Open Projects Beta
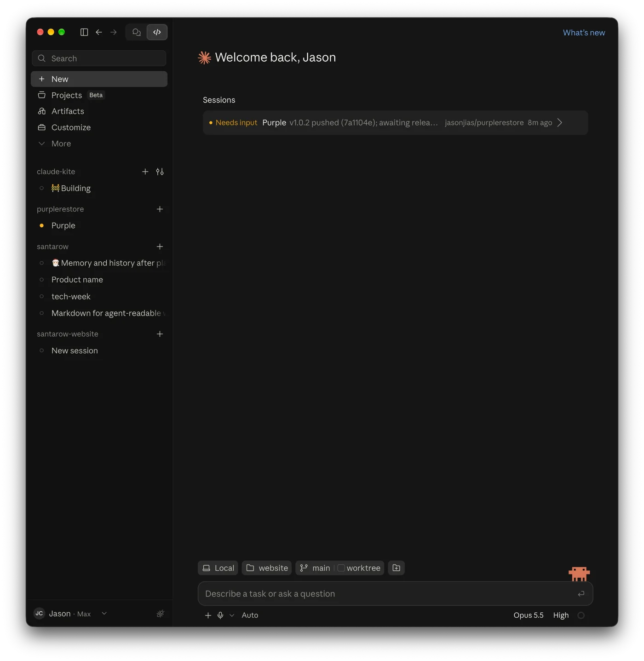The image size is (644, 661). pos(99,95)
